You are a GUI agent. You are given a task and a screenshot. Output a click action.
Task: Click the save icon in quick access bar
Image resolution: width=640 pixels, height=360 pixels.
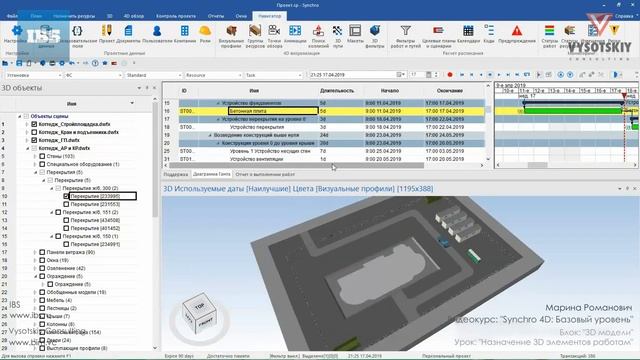[x=19, y=63]
